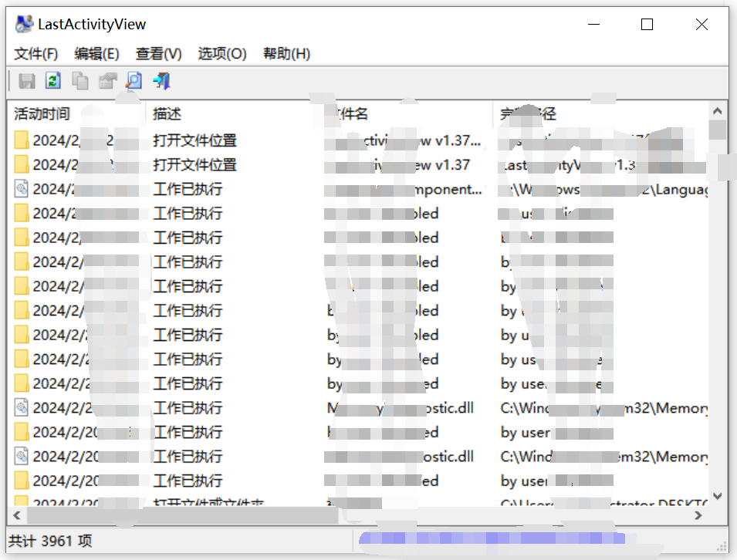
Task: Open Properties using the toolbar icon
Action: point(107,81)
